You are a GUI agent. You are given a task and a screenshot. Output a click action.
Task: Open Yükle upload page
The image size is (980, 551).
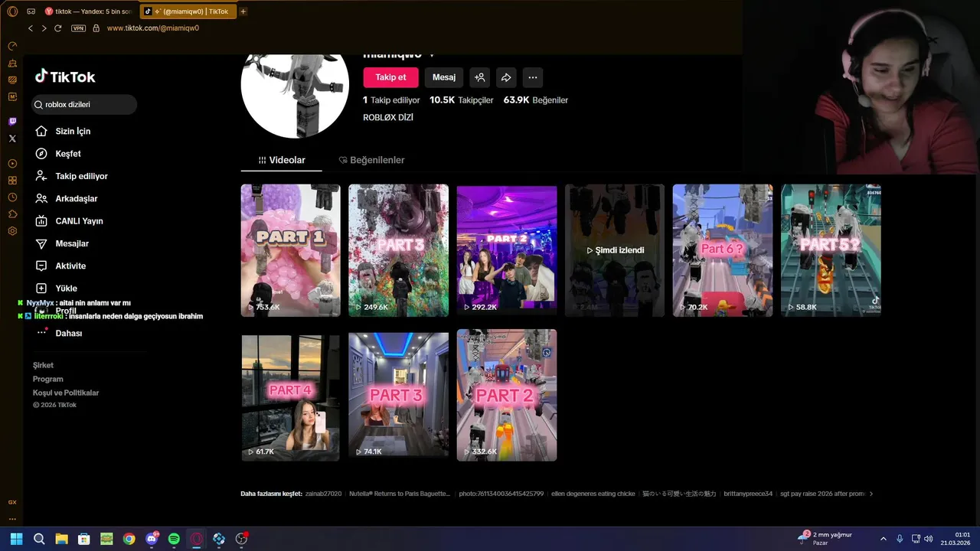[x=56, y=289]
